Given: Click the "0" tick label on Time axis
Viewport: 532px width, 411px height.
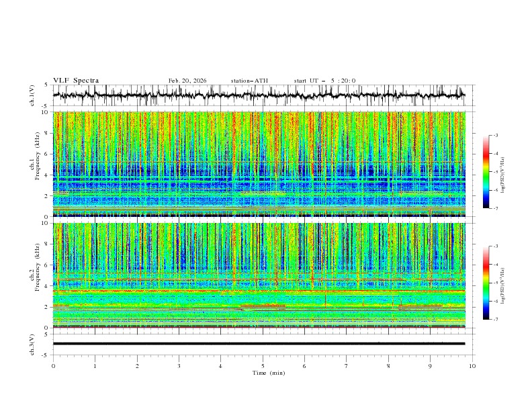Looking at the screenshot, I should tap(53, 366).
